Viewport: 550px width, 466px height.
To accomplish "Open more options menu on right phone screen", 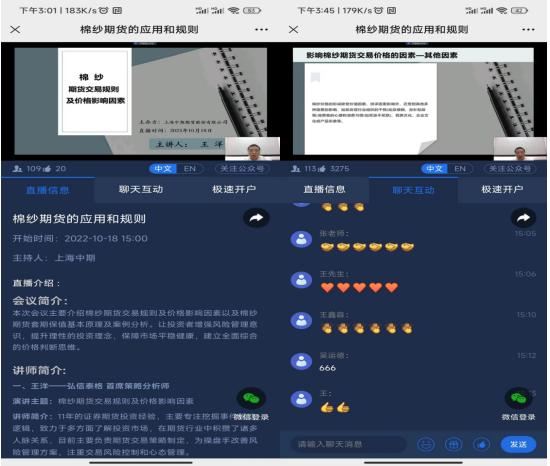I will tap(528, 29).
